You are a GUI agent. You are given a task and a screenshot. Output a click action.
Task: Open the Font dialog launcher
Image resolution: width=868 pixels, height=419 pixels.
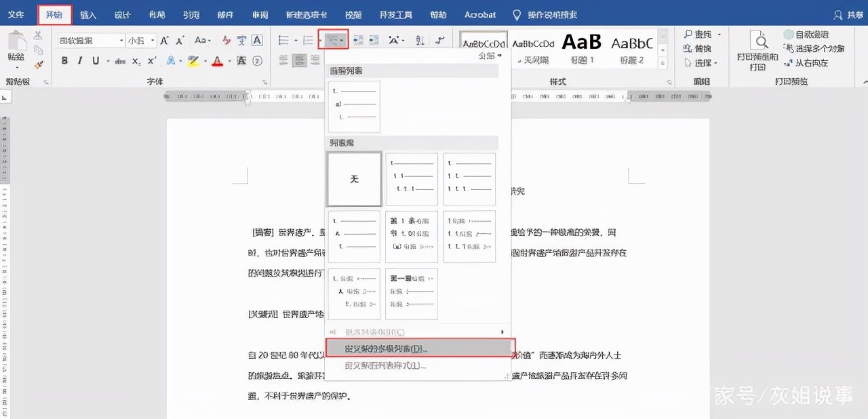pos(264,82)
